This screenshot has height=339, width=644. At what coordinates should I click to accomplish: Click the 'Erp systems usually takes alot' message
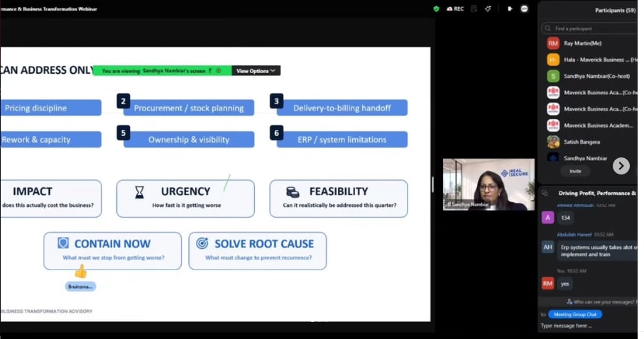click(x=598, y=251)
